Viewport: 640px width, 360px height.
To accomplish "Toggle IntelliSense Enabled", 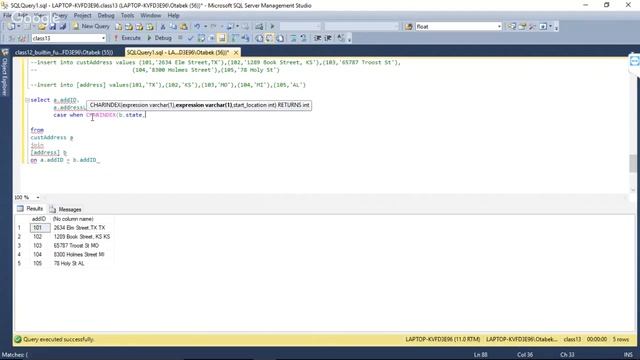I will click(222, 38).
